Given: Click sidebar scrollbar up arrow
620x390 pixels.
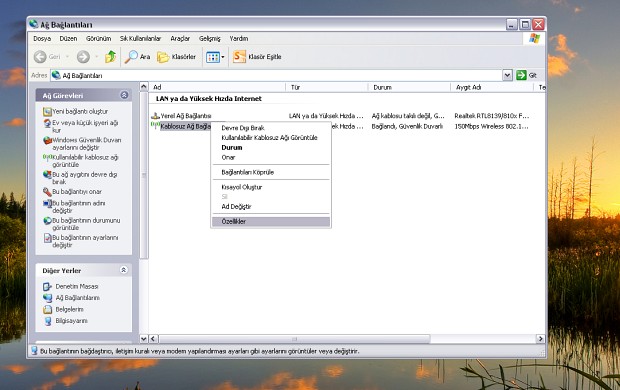Looking at the screenshot, I should 144,87.
